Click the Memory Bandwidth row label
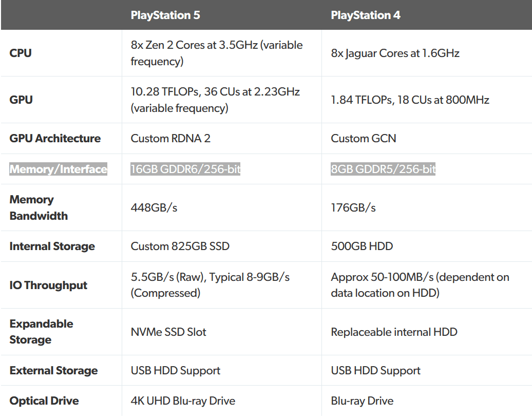This screenshot has height=419, width=532. [39, 207]
